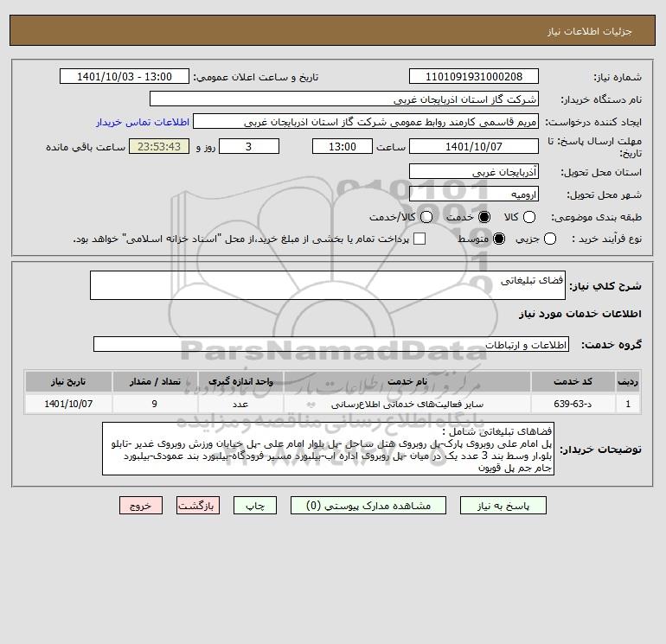Click the چاپ print button
The width and height of the screenshot is (666, 644).
pyautogui.click(x=255, y=506)
